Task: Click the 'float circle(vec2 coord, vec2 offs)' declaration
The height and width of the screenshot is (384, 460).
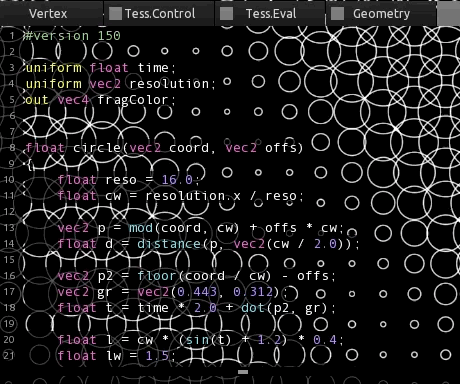Action: 164,148
